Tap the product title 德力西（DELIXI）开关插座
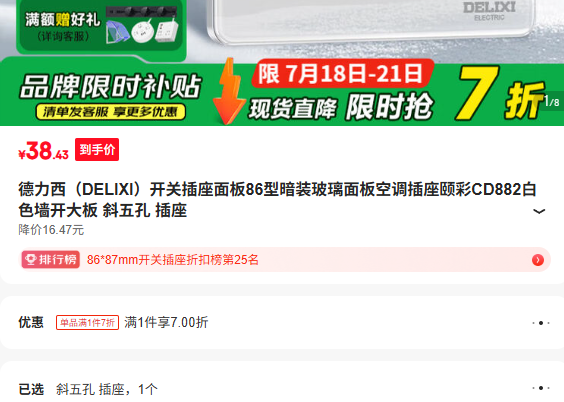This screenshot has width=564, height=402. coord(277,200)
